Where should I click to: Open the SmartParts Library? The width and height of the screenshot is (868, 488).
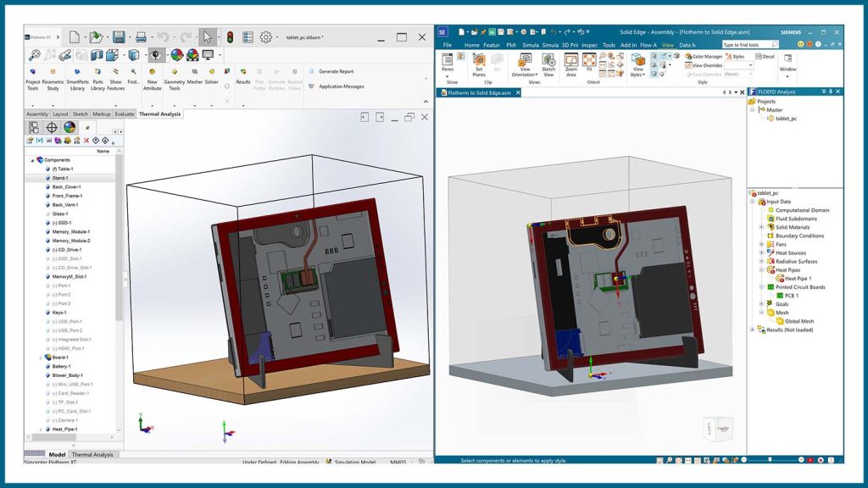[78, 71]
